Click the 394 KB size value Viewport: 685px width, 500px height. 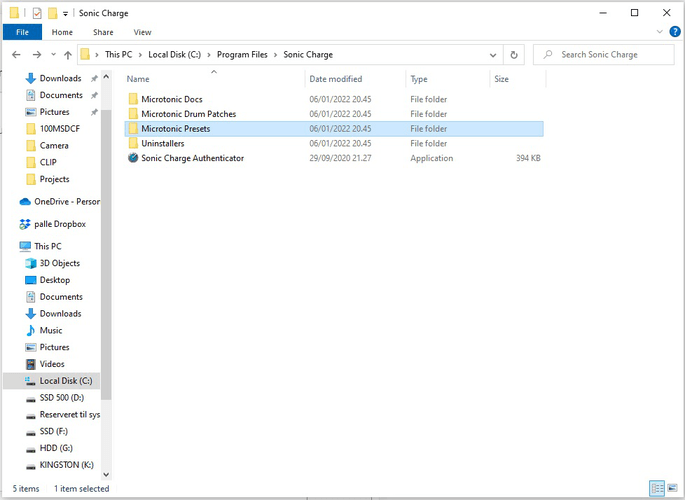click(x=528, y=158)
